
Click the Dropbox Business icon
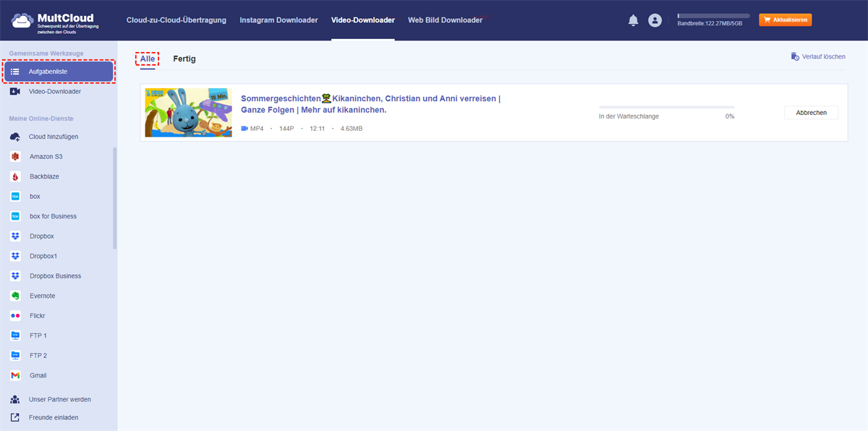click(x=15, y=276)
